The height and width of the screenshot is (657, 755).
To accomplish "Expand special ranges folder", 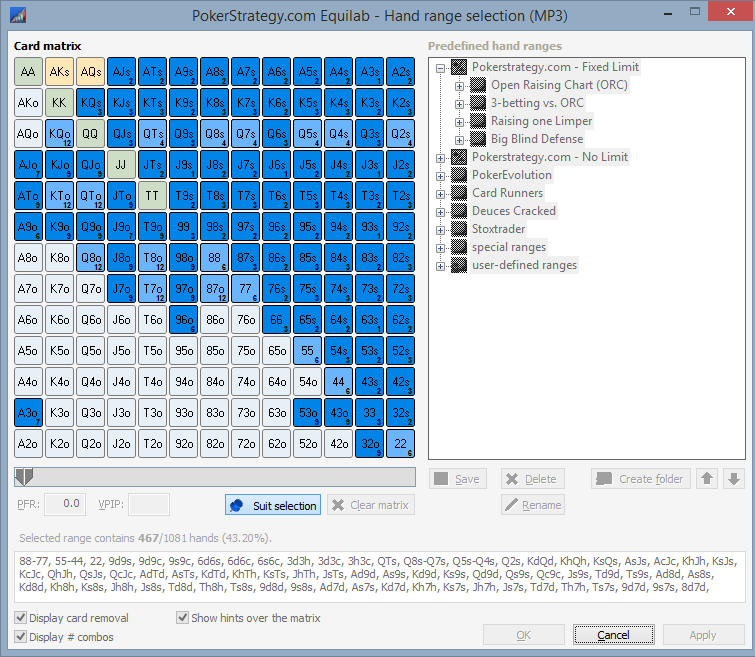I will pyautogui.click(x=440, y=248).
